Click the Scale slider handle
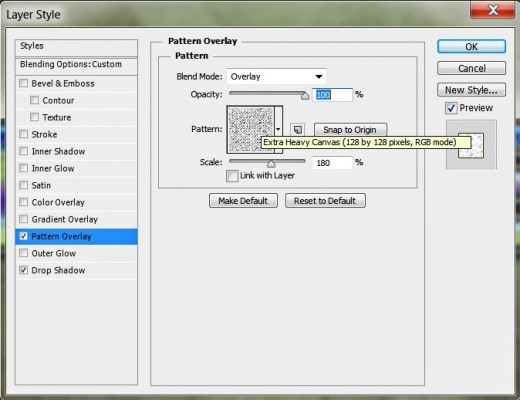The image size is (520, 400). (x=271, y=164)
